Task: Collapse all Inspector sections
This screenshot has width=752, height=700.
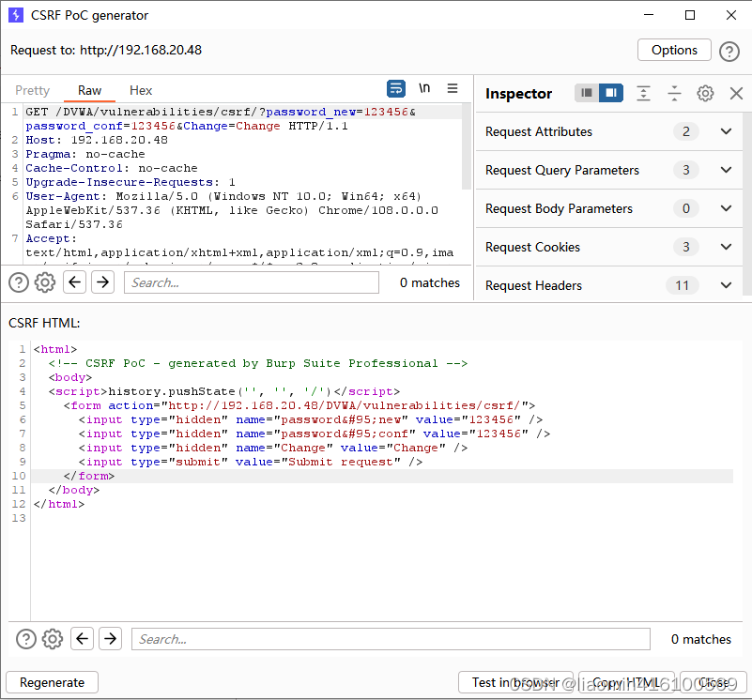Action: [674, 93]
